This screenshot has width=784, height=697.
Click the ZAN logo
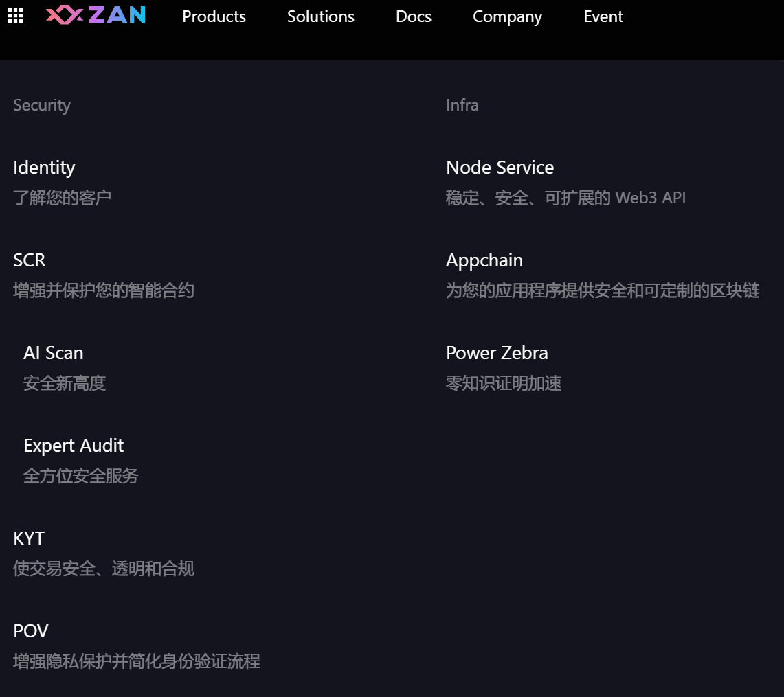tap(96, 16)
